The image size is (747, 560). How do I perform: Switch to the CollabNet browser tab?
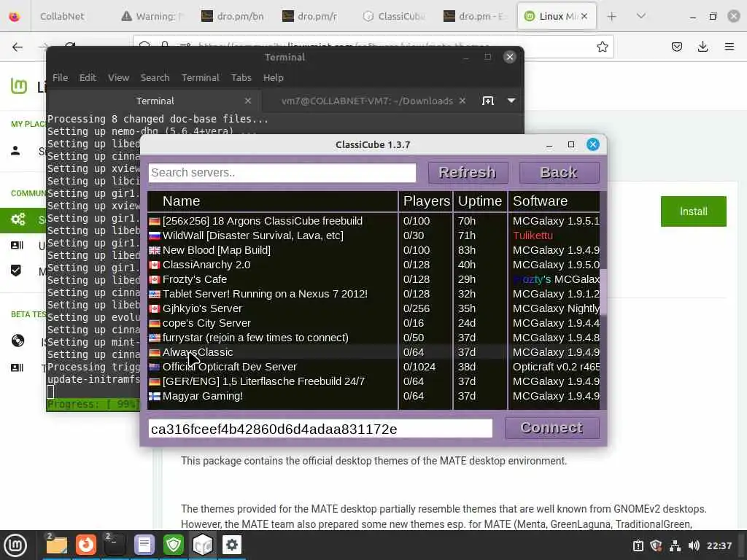click(62, 16)
